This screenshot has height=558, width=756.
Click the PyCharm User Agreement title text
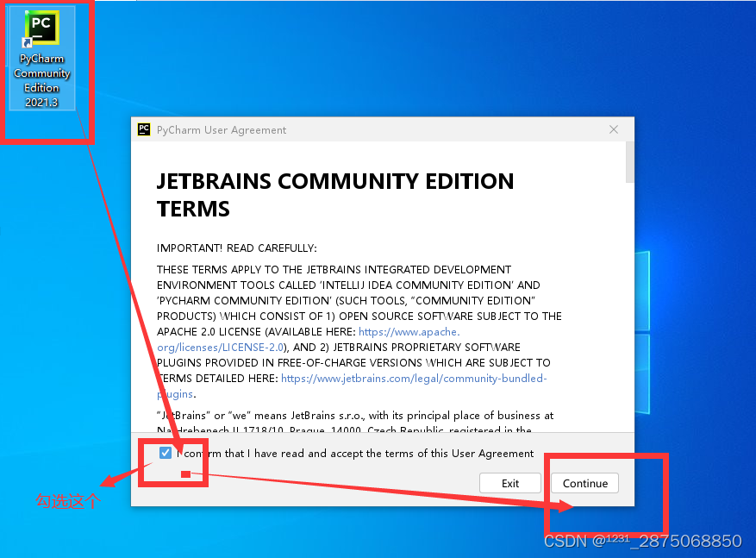[222, 129]
